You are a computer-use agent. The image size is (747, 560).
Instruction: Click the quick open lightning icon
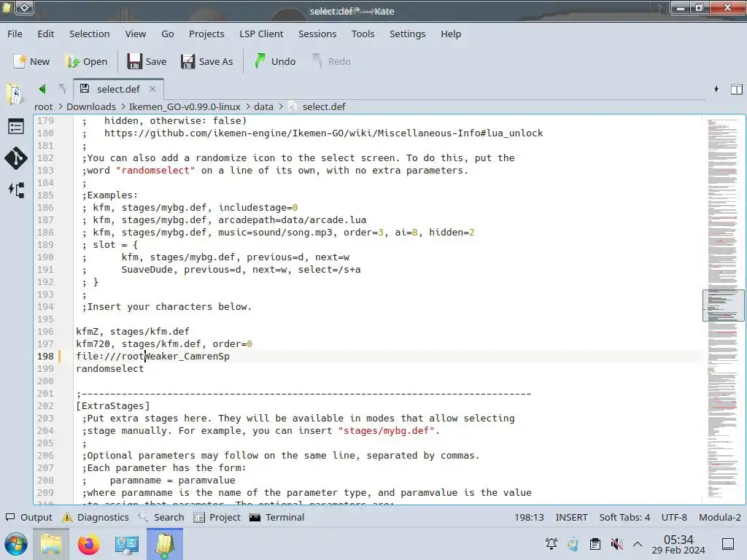716,89
